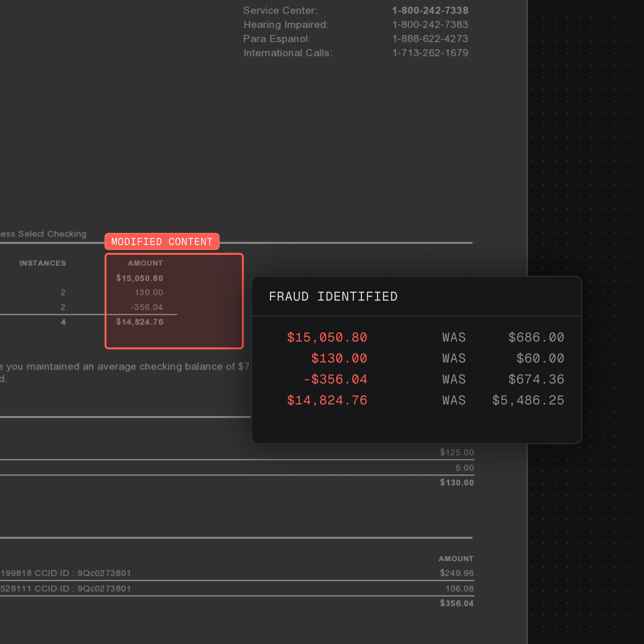Click the INSTANCES column header
Viewport: 644px width, 644px height.
click(43, 263)
